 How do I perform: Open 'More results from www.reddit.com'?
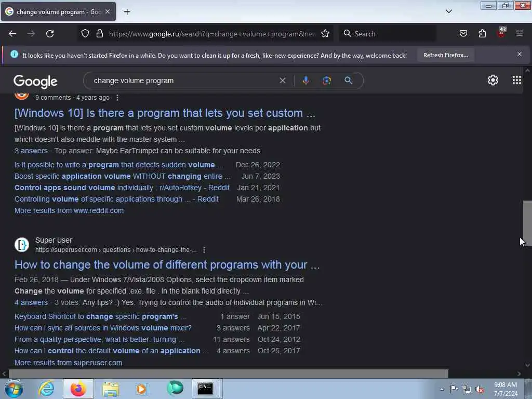[x=69, y=211]
